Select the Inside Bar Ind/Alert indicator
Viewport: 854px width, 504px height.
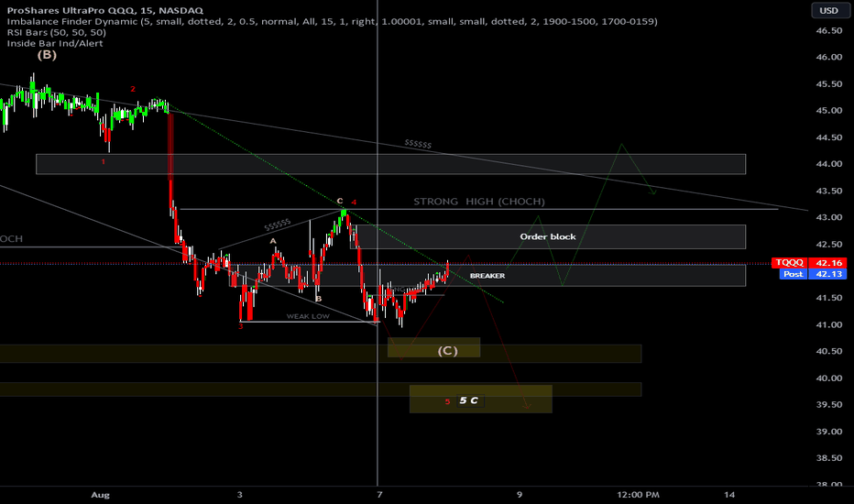tap(54, 43)
